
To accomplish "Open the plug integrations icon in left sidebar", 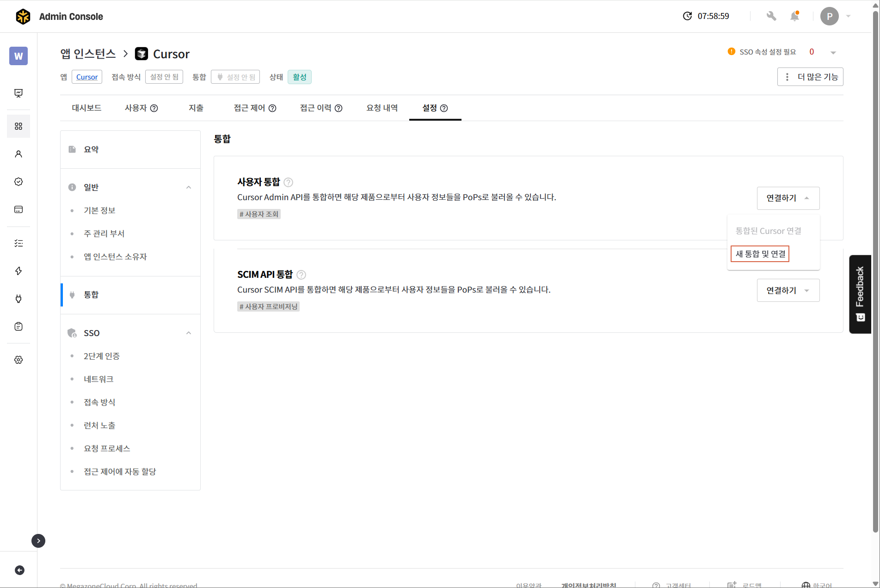I will 18,299.
